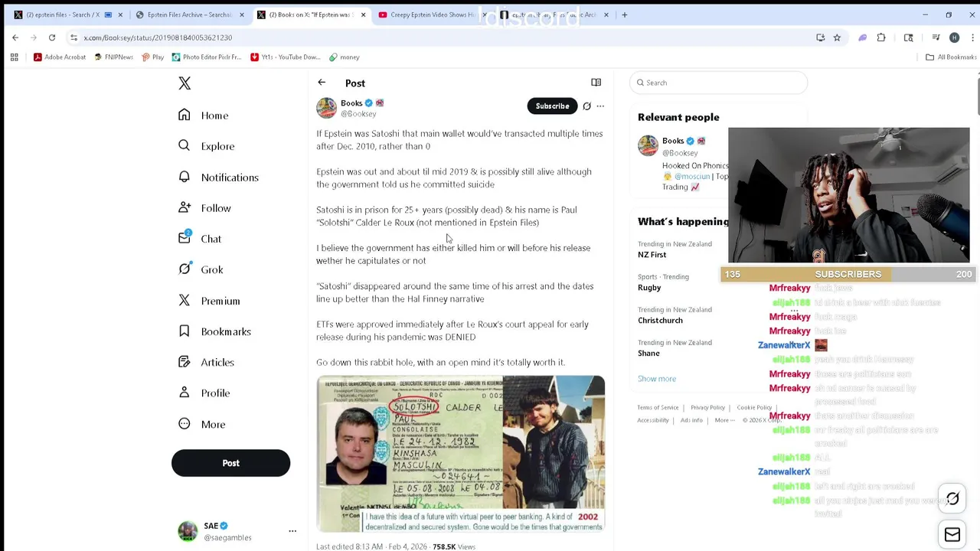The height and width of the screenshot is (551, 980).
Task: Open Play bookmark
Action: 152,57
